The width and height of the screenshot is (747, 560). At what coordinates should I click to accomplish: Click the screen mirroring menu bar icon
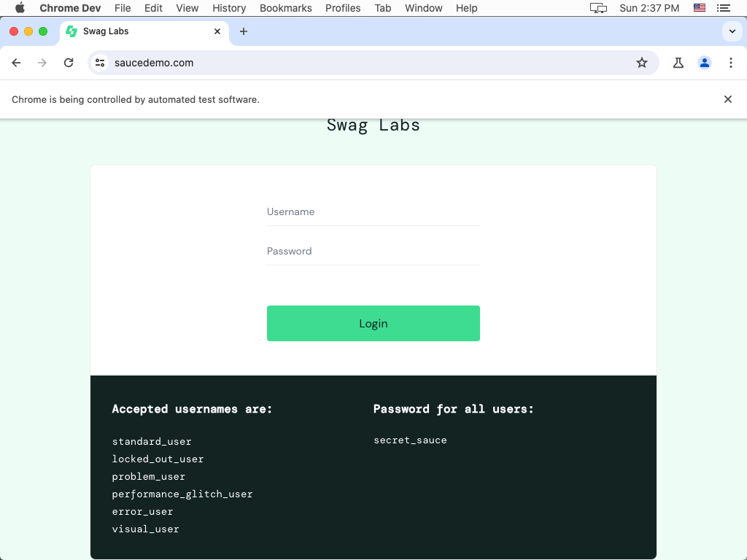(x=598, y=8)
